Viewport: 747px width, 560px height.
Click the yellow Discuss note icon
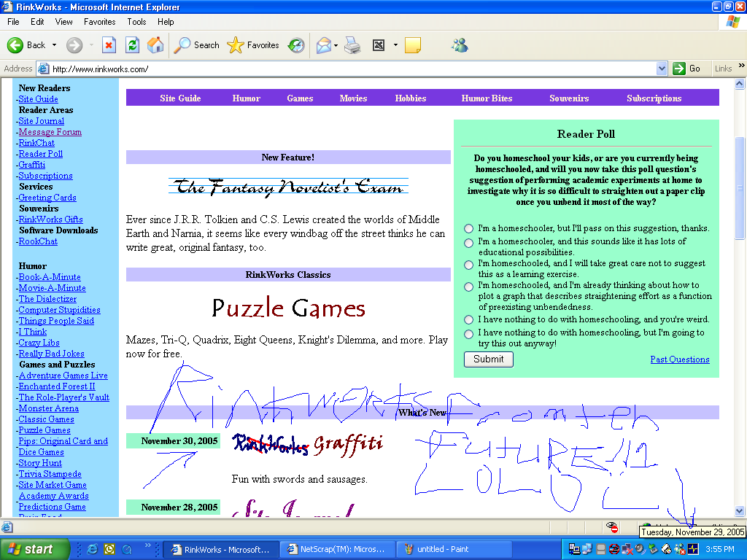point(413,45)
